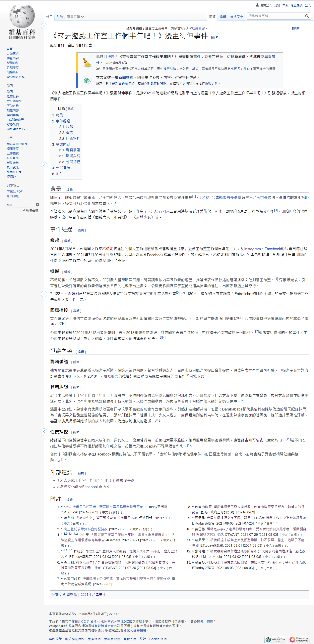Click the globe current-event notice icon
Viewport: 314px width, 644px height.
[x=87, y=80]
